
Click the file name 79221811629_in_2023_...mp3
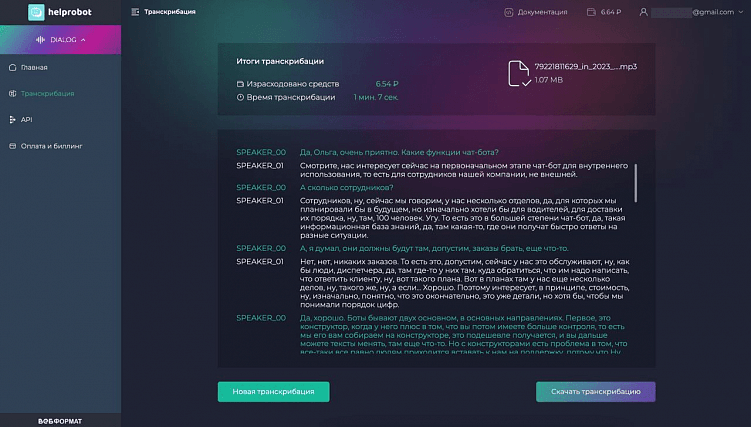pos(586,67)
